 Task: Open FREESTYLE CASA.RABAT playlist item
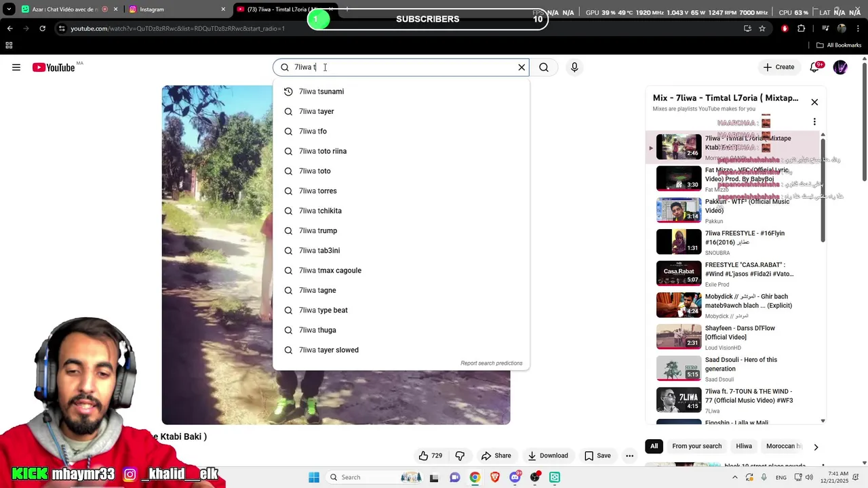(x=732, y=274)
